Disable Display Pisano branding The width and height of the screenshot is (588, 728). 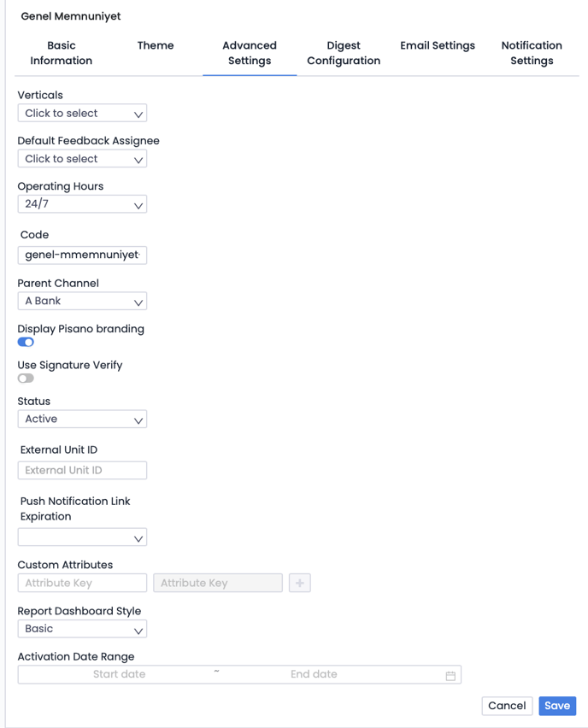26,342
